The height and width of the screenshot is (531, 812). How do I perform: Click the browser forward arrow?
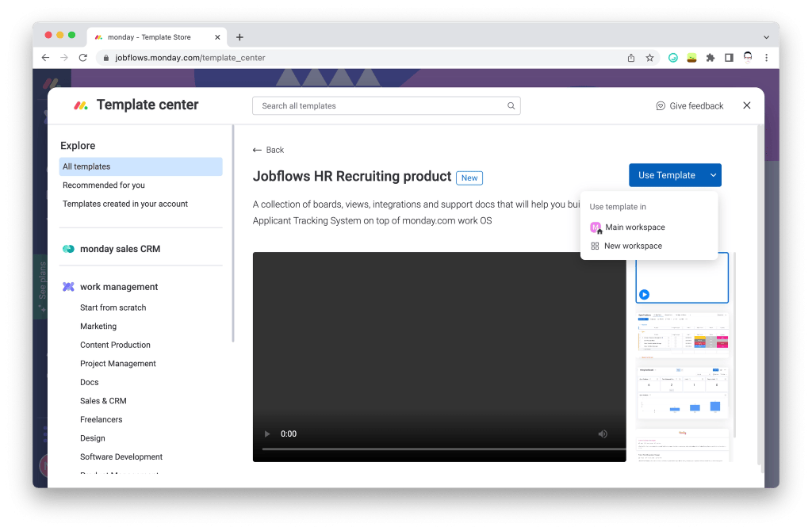tap(64, 57)
